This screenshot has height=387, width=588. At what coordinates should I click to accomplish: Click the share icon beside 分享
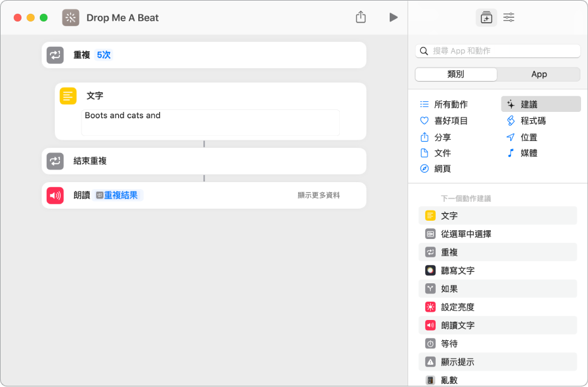click(424, 137)
